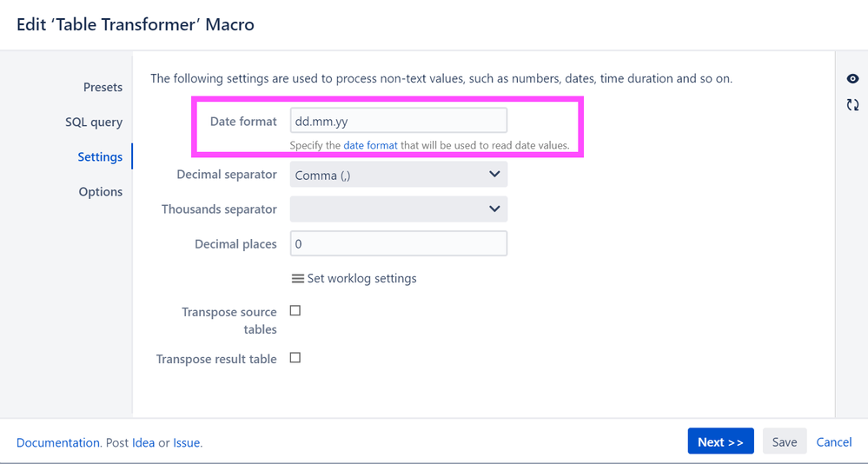868x464 pixels.
Task: Enable Transpose result table checkbox
Action: coord(295,358)
